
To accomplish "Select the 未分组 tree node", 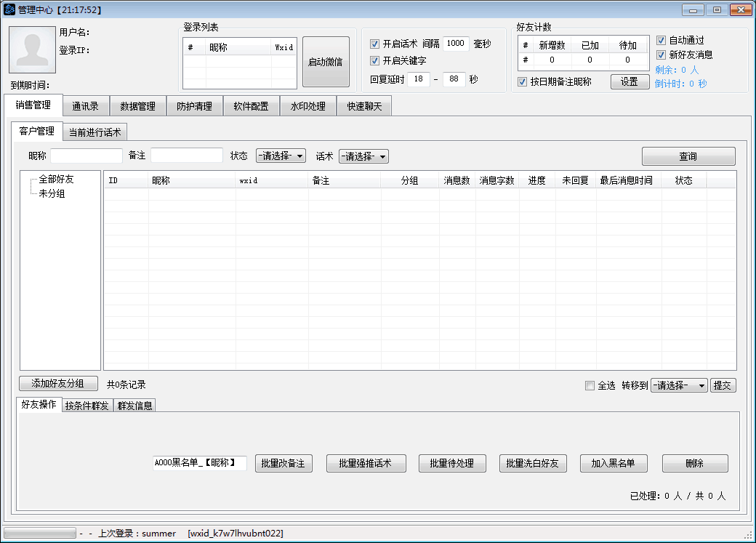I will (52, 193).
